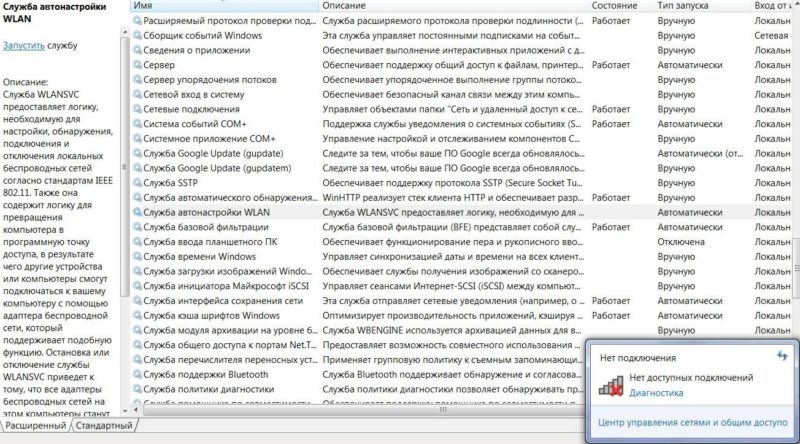Screen dimensions: 800x444
Task: Click Автоматически startup type of WLAN service
Action: coord(689,212)
